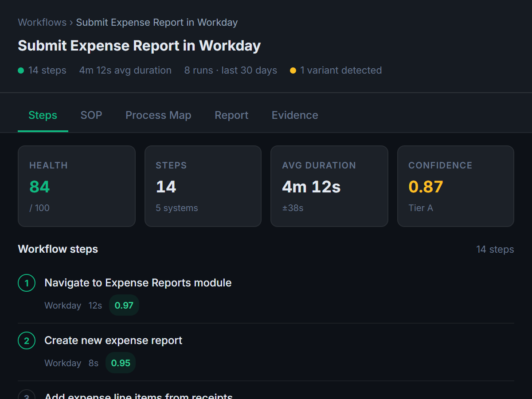Viewport: 532px width, 399px height.
Task: Open the SOP tab
Action: coord(91,115)
